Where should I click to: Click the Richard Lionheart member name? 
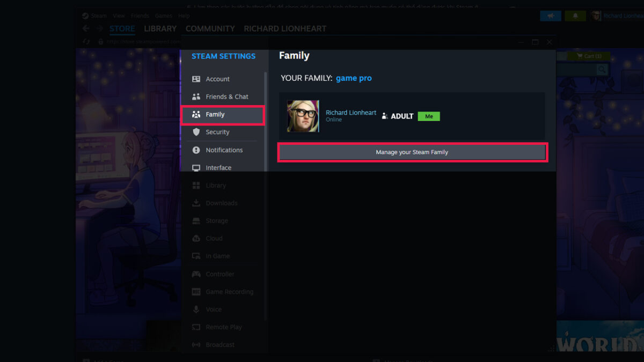pos(351,113)
